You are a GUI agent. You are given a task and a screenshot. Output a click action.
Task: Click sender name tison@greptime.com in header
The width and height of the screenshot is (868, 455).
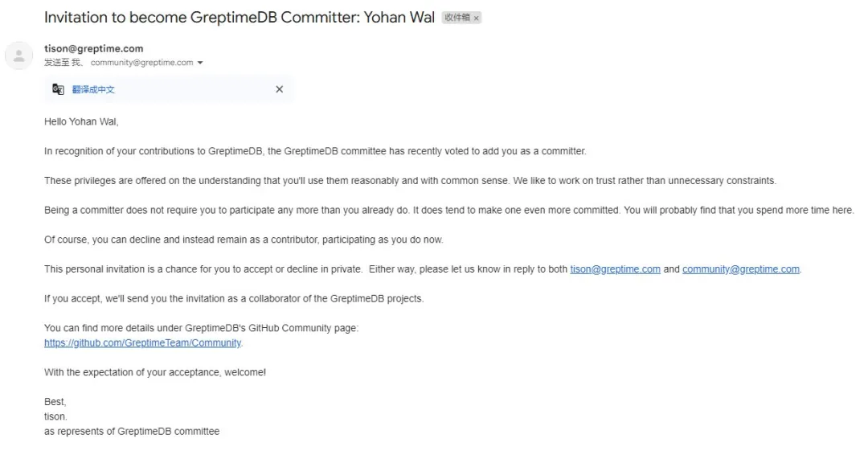93,49
